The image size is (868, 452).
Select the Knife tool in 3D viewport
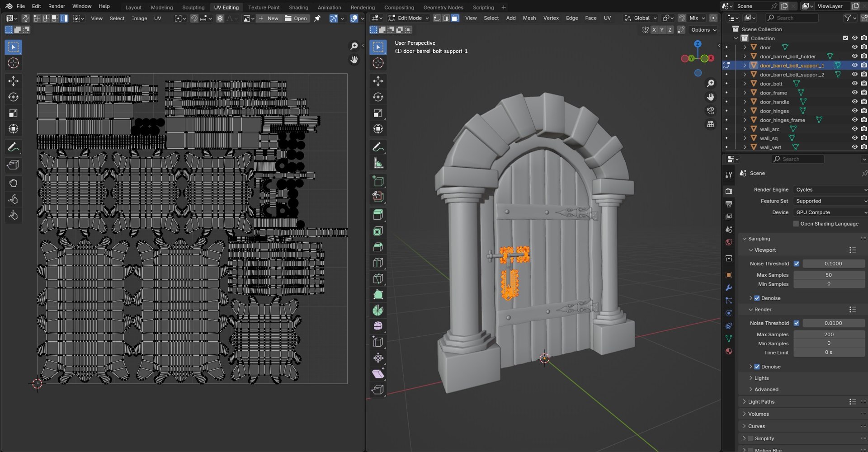tap(378, 278)
